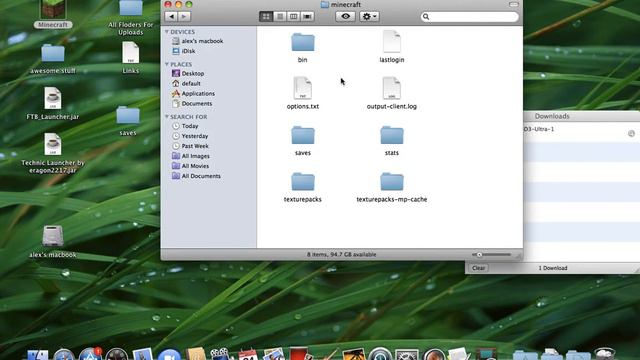The width and height of the screenshot is (640, 360).
Task: Open Finder from the Dock
Action: click(x=38, y=355)
